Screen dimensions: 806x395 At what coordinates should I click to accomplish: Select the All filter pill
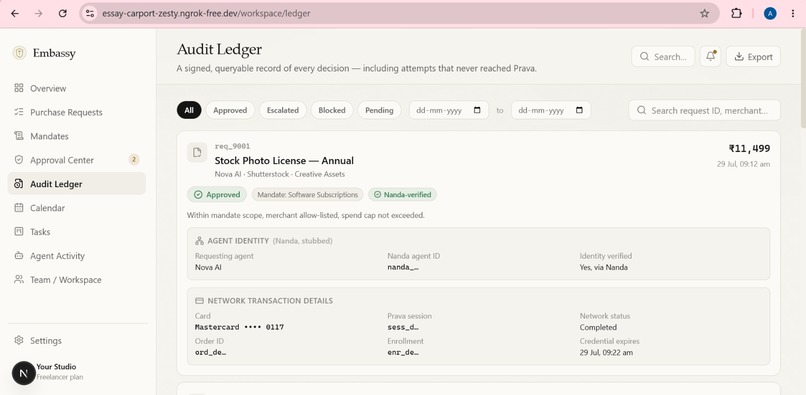coord(189,110)
